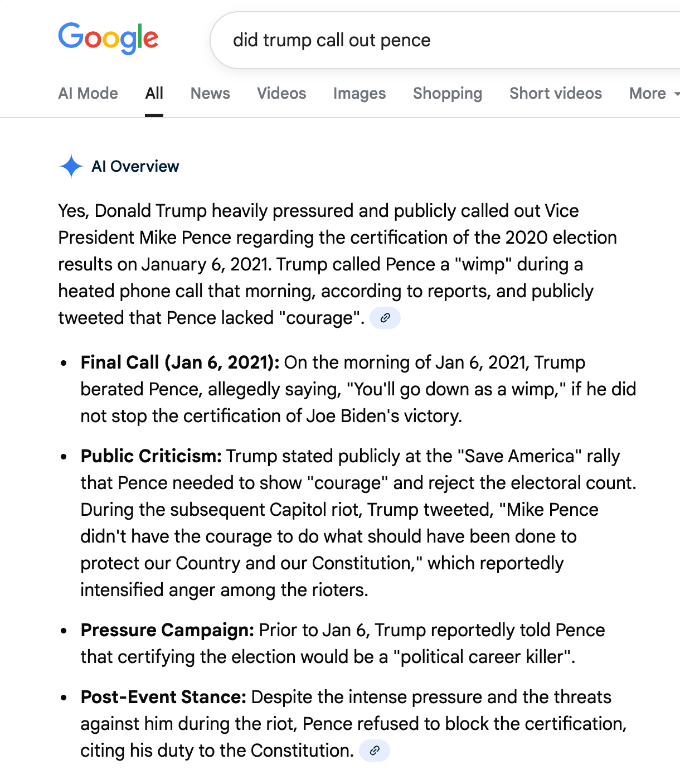
Task: Click the quoted "political career killer" text
Action: [482, 657]
